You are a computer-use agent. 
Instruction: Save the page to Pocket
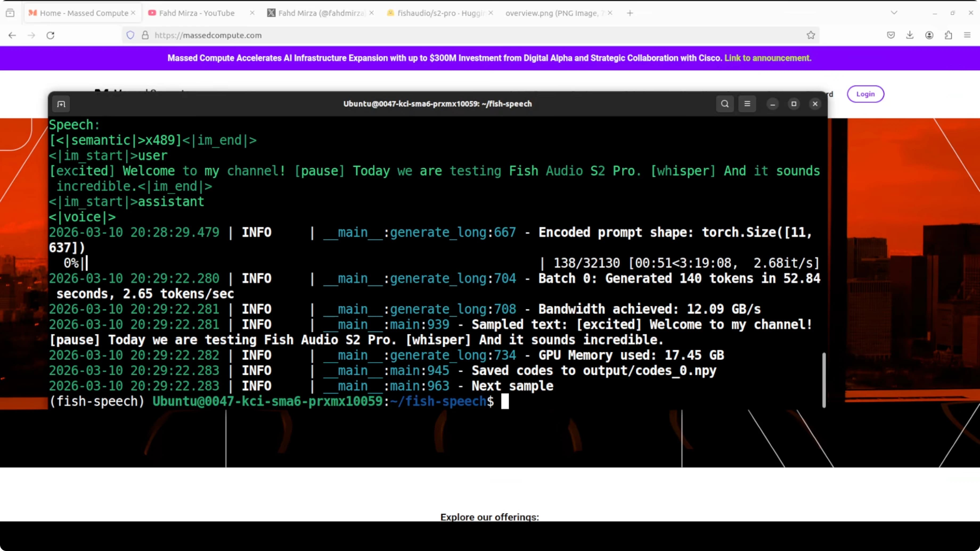click(x=890, y=35)
